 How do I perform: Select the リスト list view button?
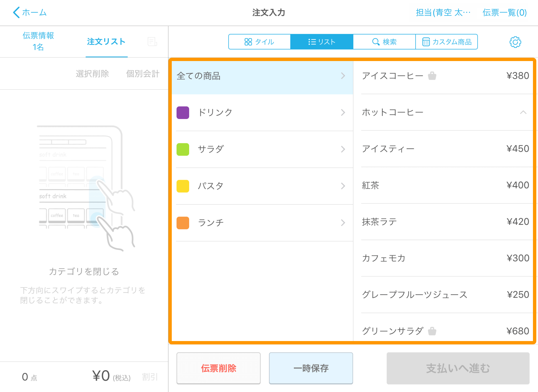point(322,42)
